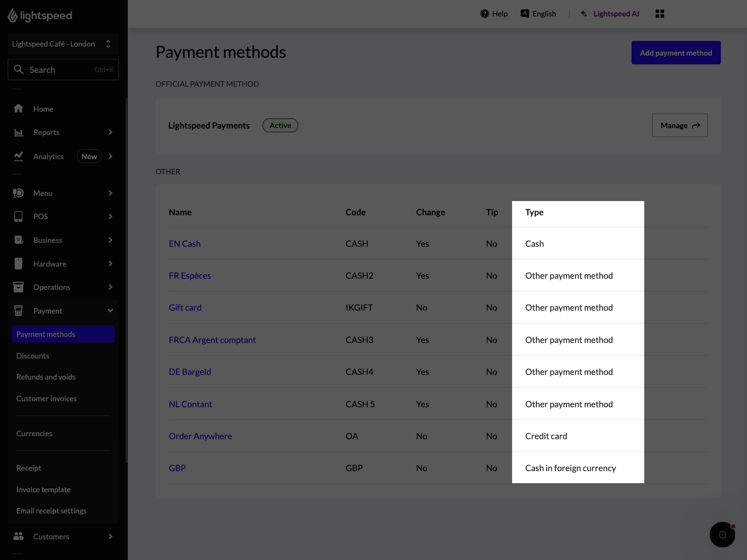The width and height of the screenshot is (747, 560).
Task: Click the Type column header
Action: click(534, 212)
